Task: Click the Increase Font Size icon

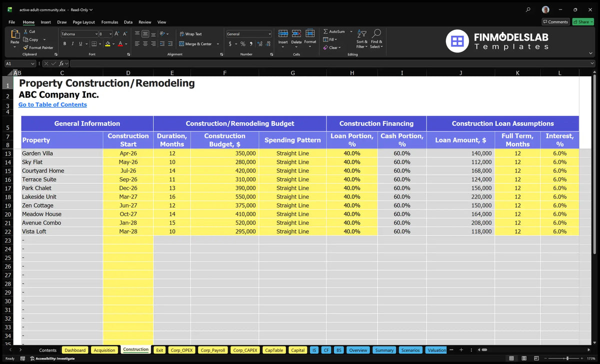Action: (117, 34)
